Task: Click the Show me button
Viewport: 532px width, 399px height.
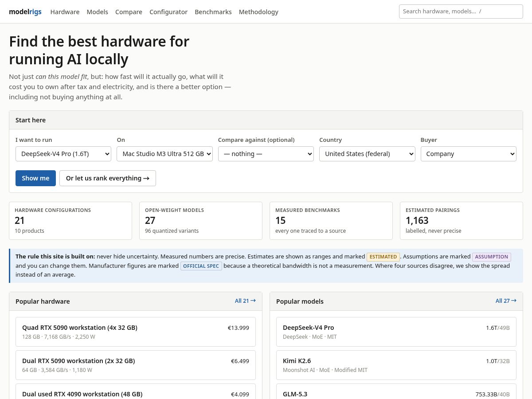Action: coord(35,178)
